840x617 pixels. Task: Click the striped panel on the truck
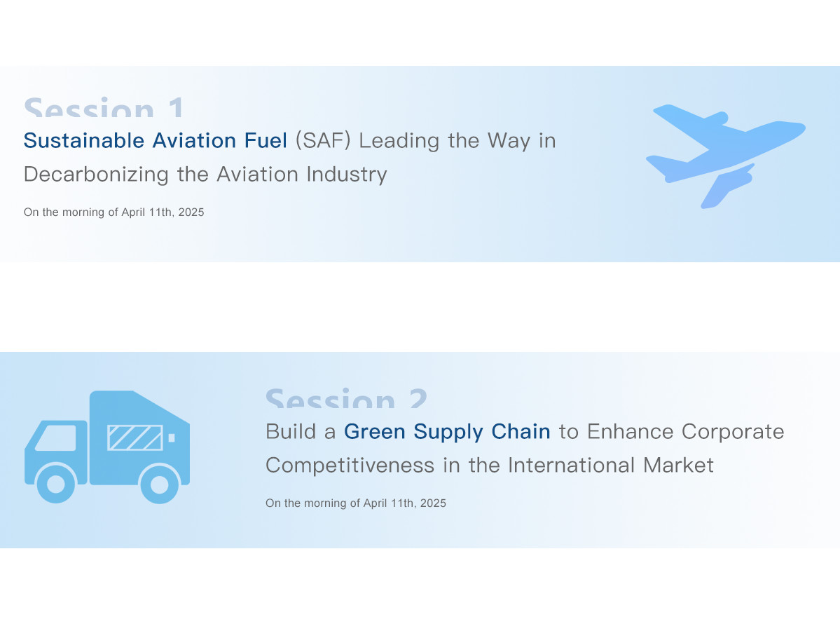pos(135,438)
